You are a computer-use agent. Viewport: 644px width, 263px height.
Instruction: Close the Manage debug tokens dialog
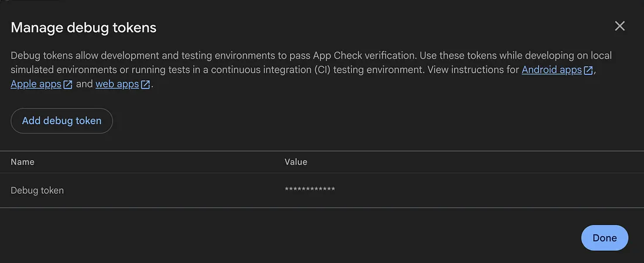click(619, 26)
